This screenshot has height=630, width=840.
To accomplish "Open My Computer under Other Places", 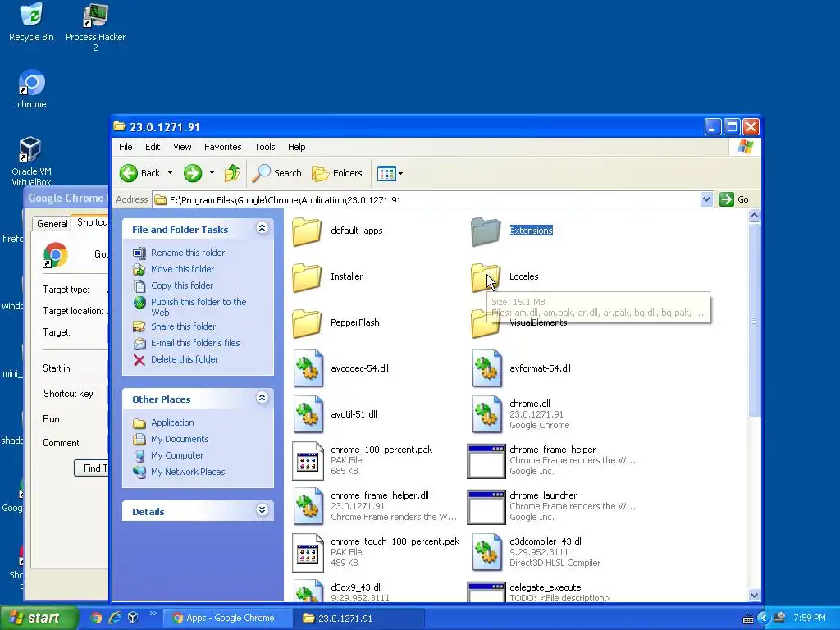I will (x=177, y=455).
